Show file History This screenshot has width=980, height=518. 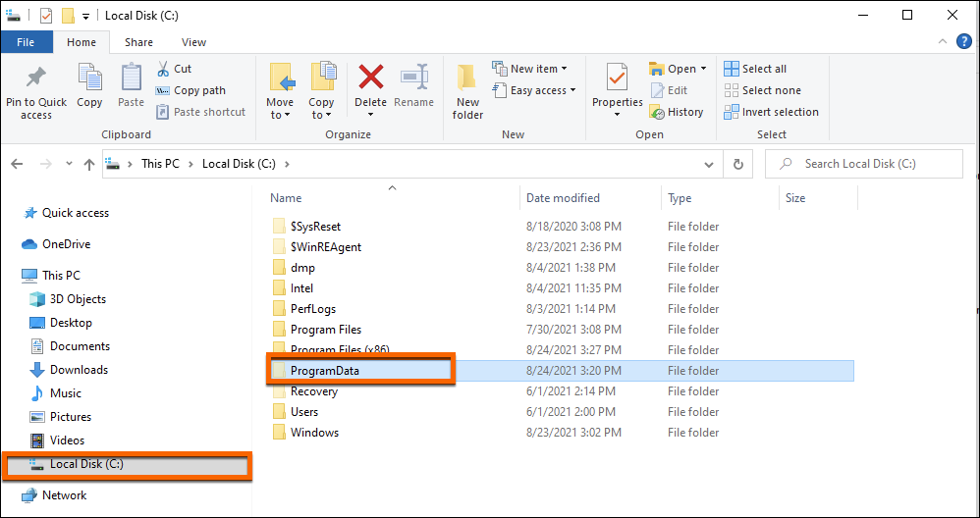(677, 112)
